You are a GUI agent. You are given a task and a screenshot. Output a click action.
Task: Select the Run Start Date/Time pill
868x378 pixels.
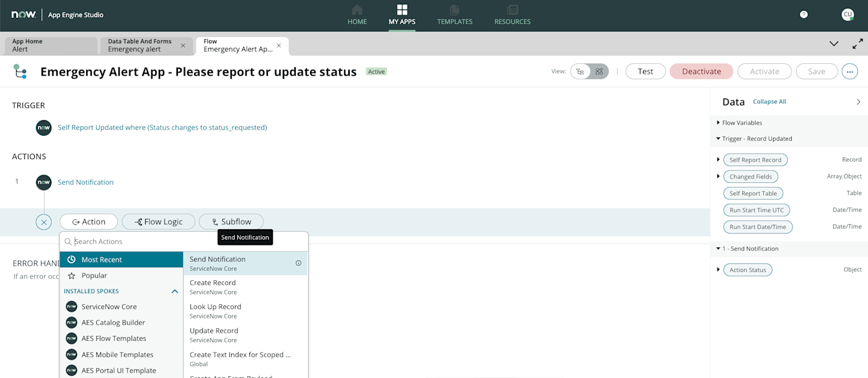(x=758, y=227)
